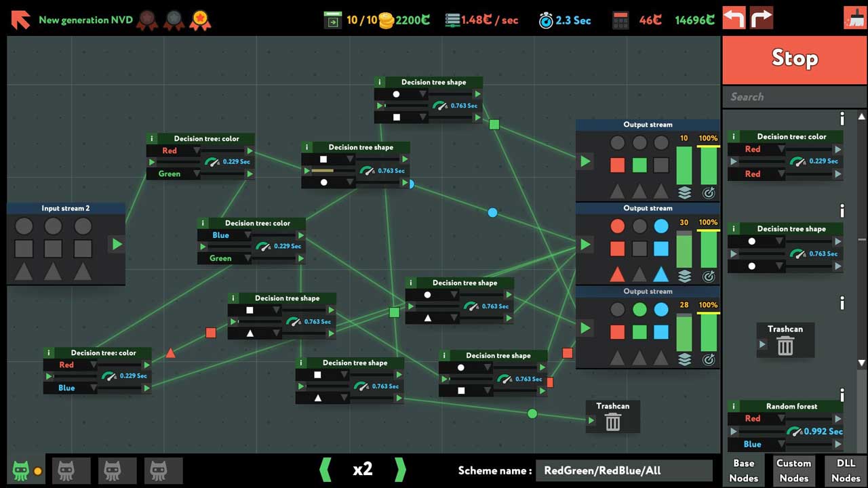
Task: Click the calculator cost icon
Action: (620, 20)
